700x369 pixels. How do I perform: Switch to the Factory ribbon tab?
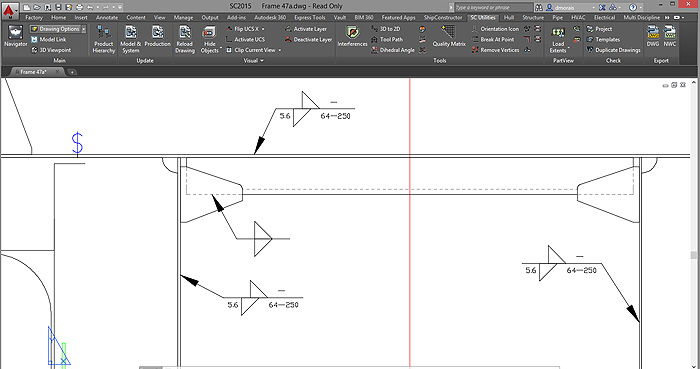pos(33,18)
